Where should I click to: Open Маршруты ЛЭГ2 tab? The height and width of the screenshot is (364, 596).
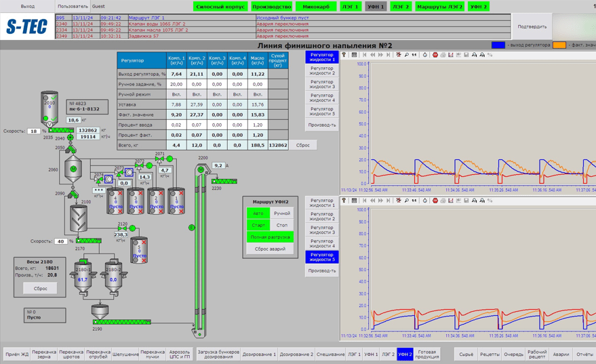pos(440,7)
